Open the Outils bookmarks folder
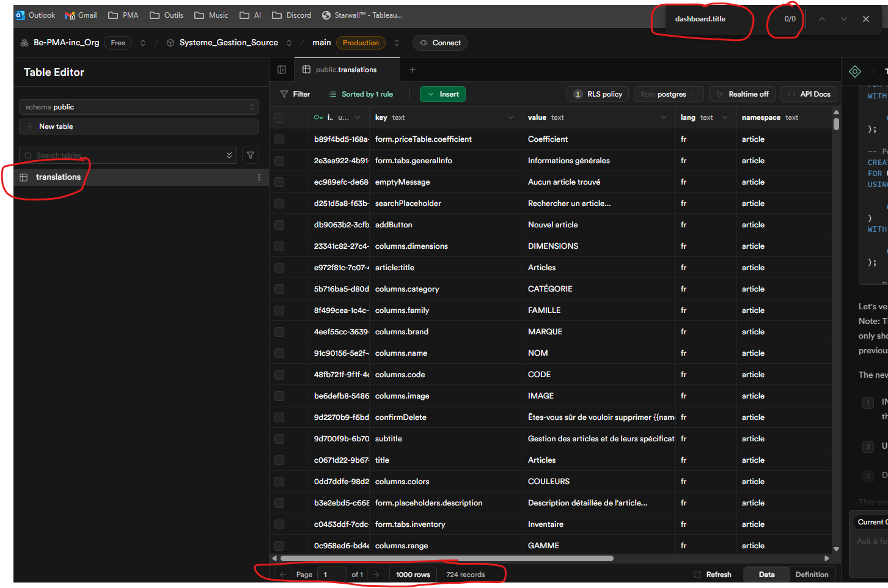This screenshot has height=588, width=888. [x=167, y=15]
